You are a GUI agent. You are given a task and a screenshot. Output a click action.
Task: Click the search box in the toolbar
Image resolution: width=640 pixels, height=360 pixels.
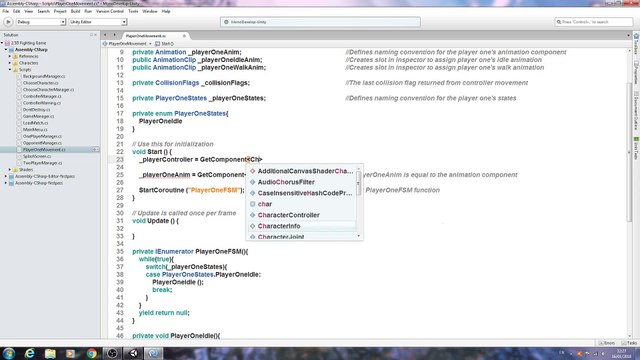click(x=593, y=22)
